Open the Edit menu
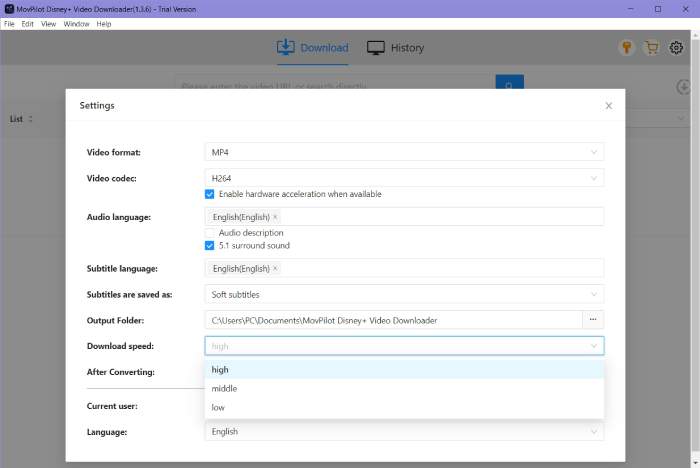This screenshot has height=468, width=700. point(27,24)
